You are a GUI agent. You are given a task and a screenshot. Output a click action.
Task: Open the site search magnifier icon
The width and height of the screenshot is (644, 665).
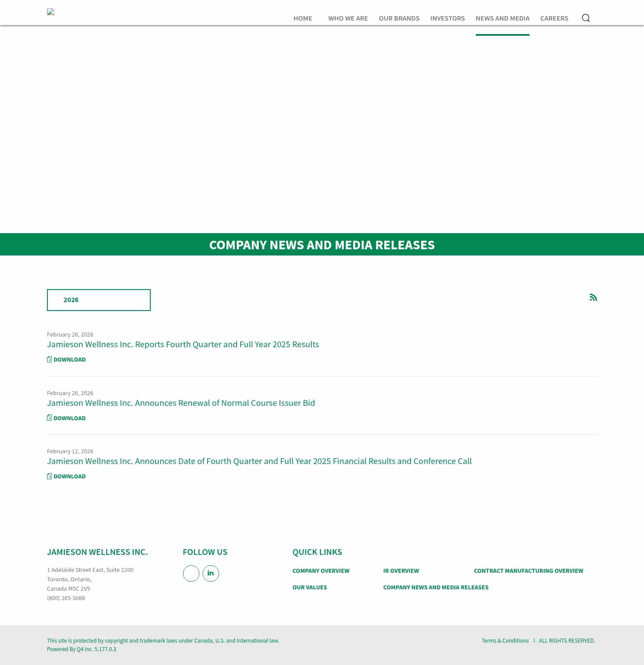pos(586,18)
